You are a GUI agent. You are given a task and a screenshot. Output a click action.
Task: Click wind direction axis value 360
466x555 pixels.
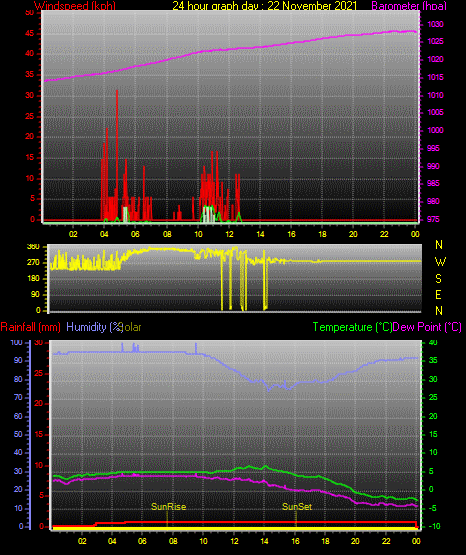pyautogui.click(x=33, y=247)
